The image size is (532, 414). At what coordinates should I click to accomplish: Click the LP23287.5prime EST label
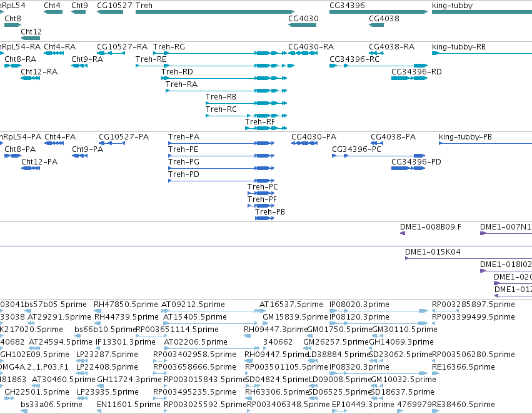107,355
